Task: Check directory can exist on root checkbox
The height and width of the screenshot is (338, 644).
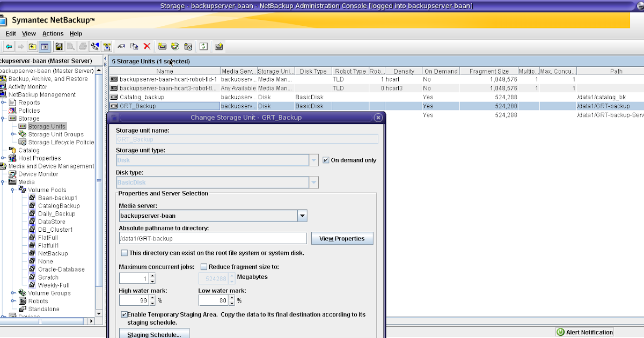Action: (125, 253)
